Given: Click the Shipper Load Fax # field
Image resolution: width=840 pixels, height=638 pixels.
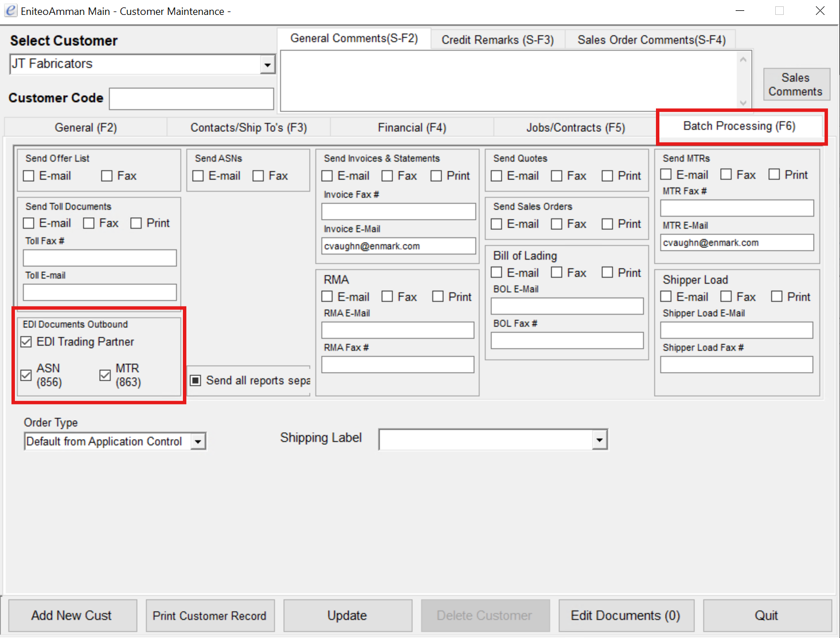Looking at the screenshot, I should pos(737,365).
